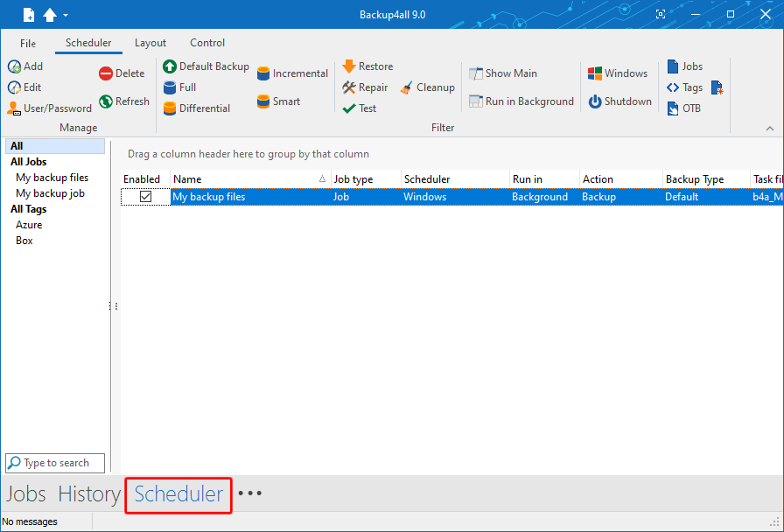Viewport: 784px width, 532px height.
Task: Click the Default cell in Backup Type column
Action: point(706,197)
